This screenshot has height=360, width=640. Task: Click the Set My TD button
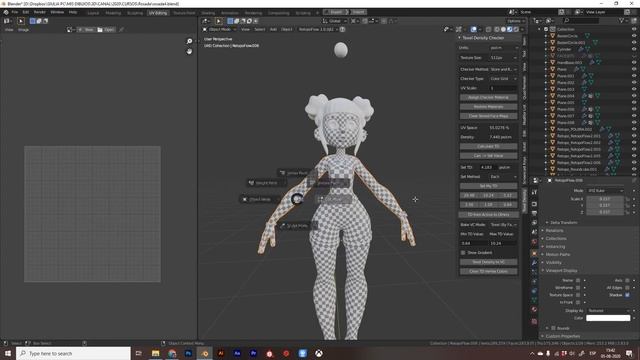(x=488, y=186)
